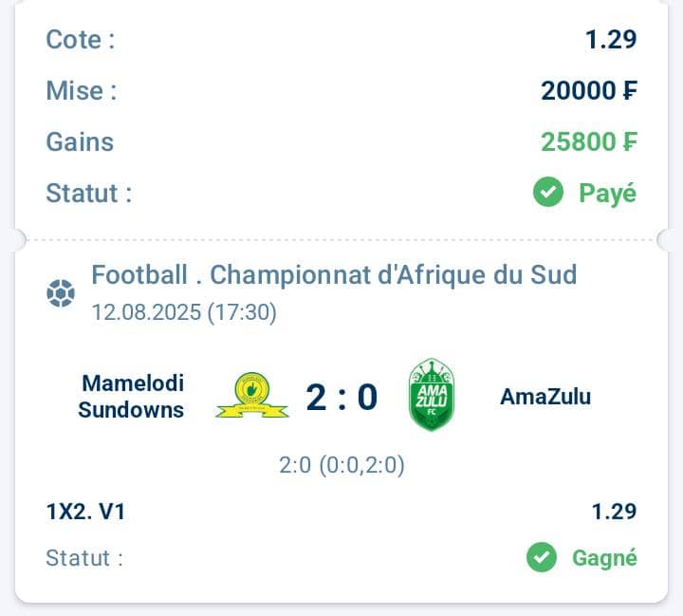Click the Gains amount 25800 ₣
This screenshot has width=683, height=616.
tap(589, 141)
